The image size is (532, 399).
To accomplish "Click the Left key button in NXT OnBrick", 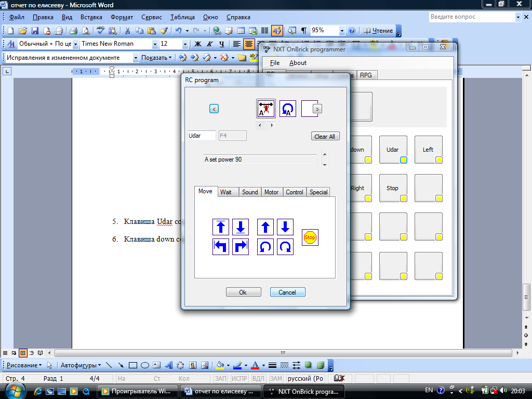I will [x=429, y=150].
